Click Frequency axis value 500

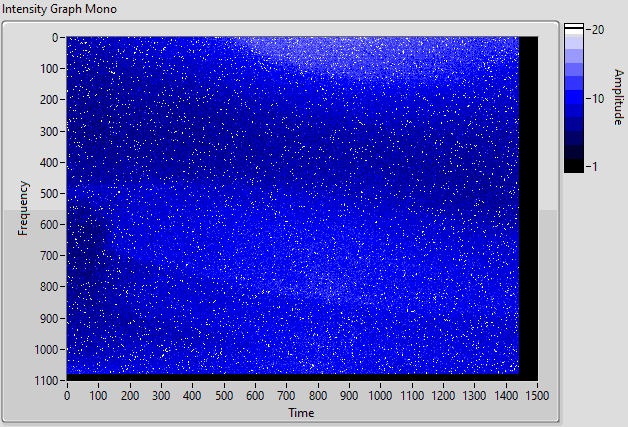point(49,193)
